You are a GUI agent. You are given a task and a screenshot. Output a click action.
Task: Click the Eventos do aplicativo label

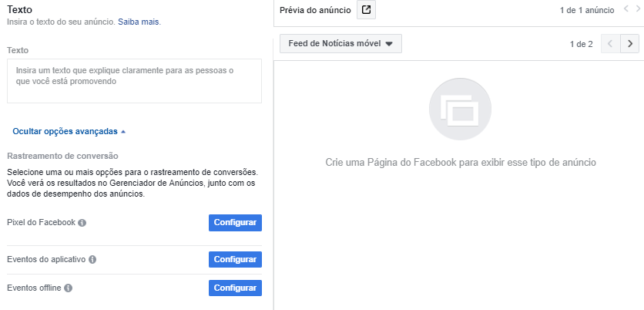46,260
